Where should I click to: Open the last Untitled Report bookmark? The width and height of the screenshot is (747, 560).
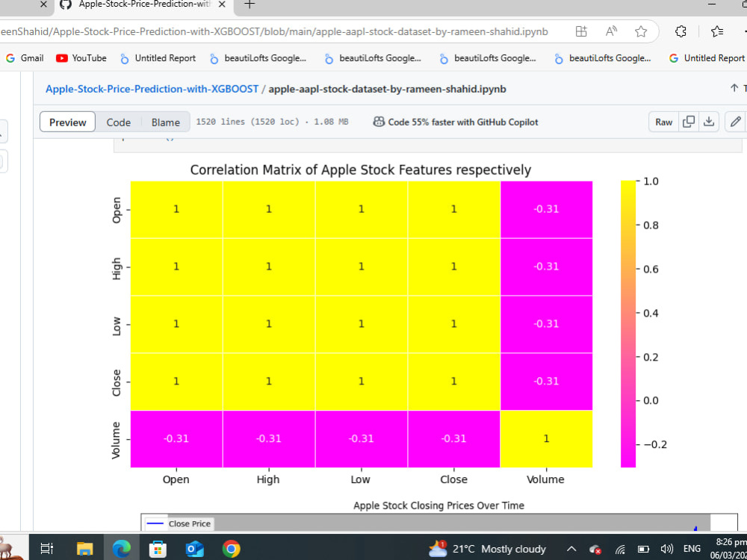tap(707, 58)
